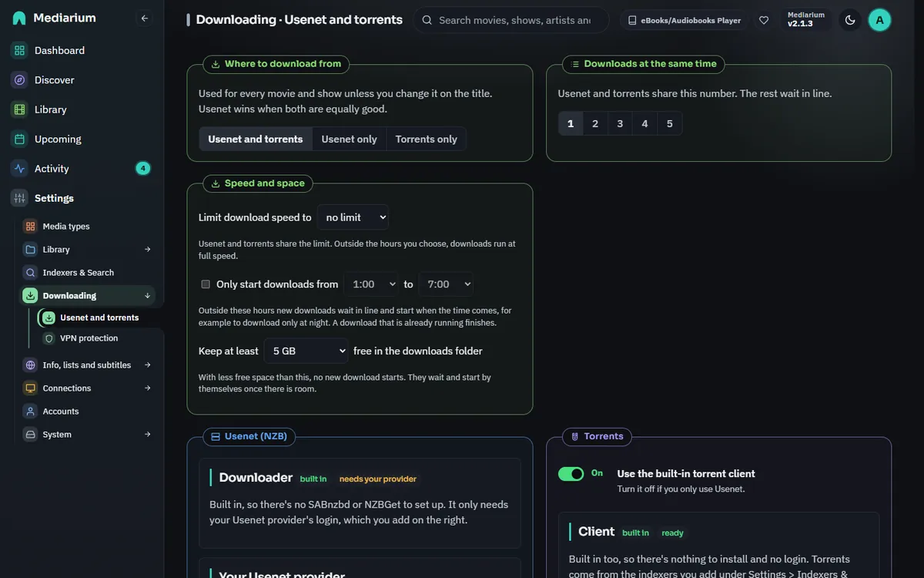Click the needs your provider badge
Viewport: 924px width, 578px height.
click(378, 479)
